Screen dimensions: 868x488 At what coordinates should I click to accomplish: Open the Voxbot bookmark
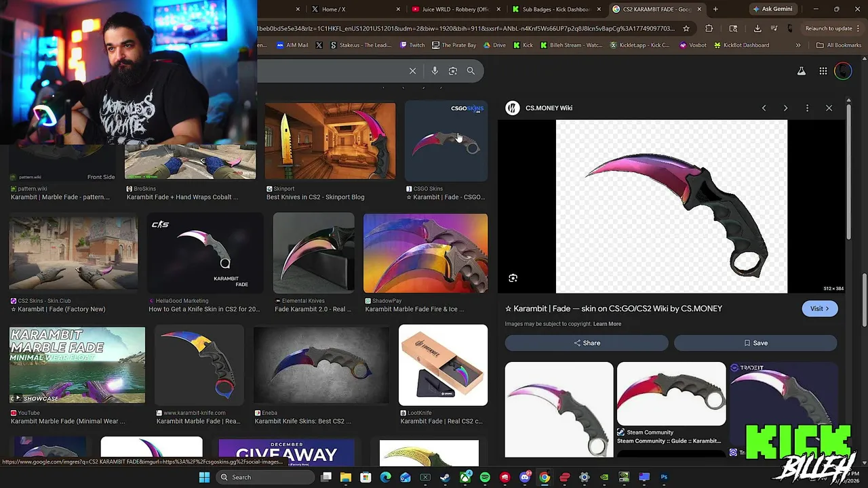[x=692, y=45]
